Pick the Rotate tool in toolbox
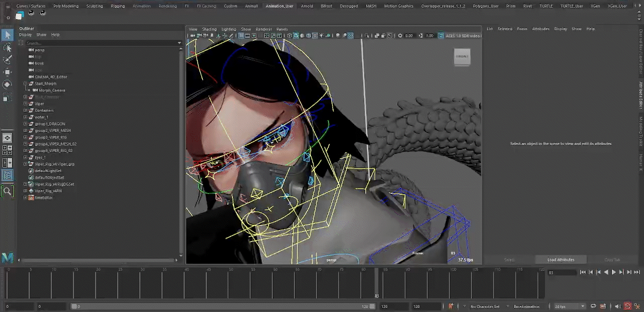644x312 pixels. click(8, 85)
